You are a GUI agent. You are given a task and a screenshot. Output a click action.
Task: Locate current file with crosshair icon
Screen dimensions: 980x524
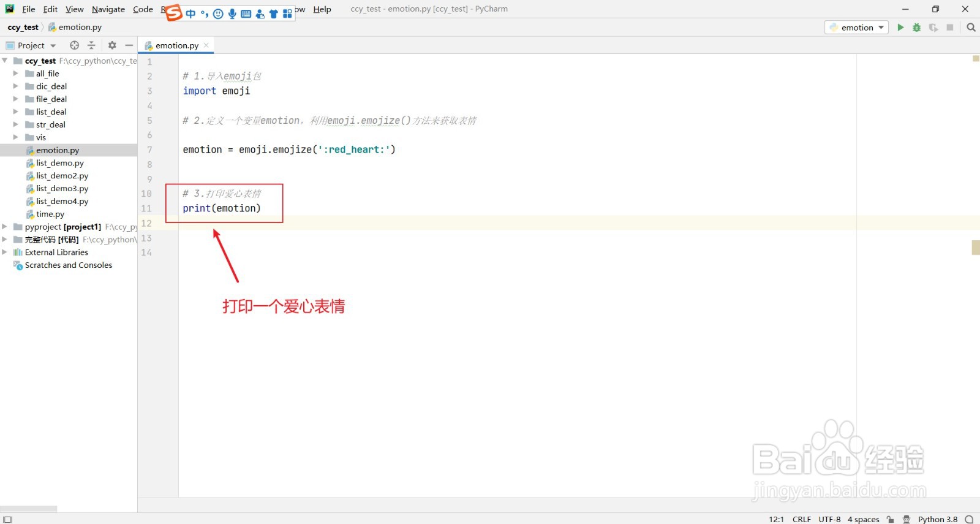74,45
